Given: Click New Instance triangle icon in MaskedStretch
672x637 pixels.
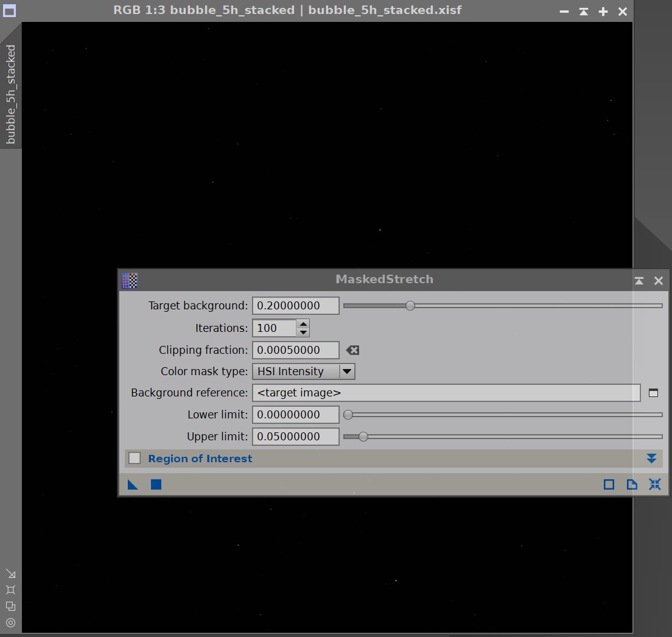Looking at the screenshot, I should click(x=133, y=484).
